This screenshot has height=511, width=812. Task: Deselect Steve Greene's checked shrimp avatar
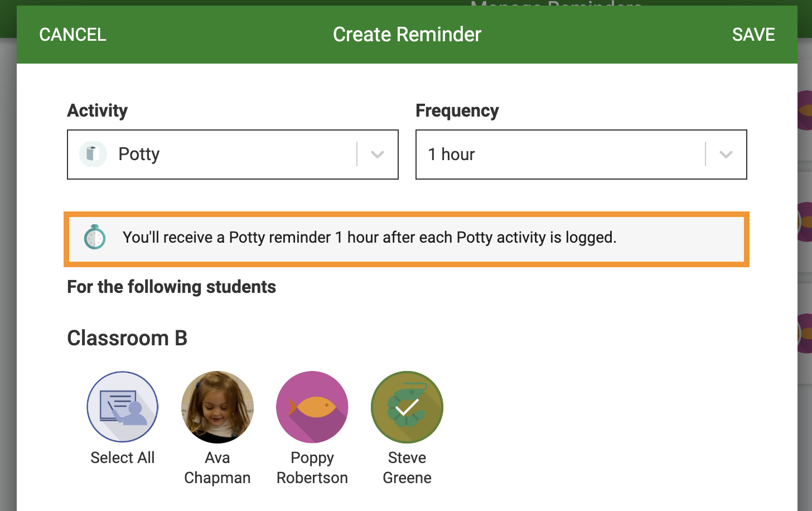(x=407, y=407)
